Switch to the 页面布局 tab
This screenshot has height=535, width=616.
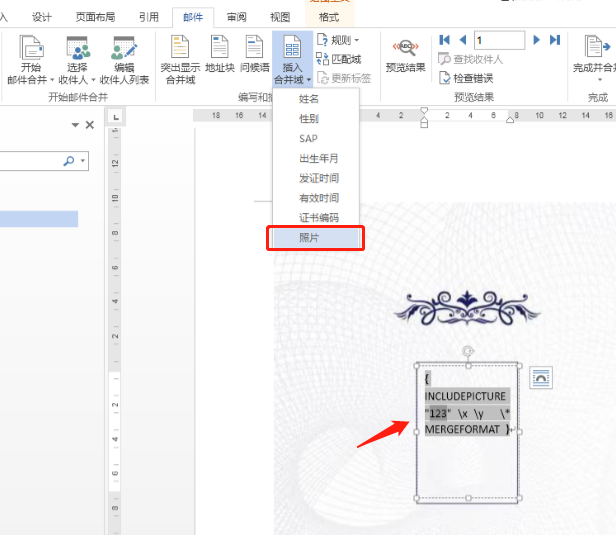[x=95, y=17]
